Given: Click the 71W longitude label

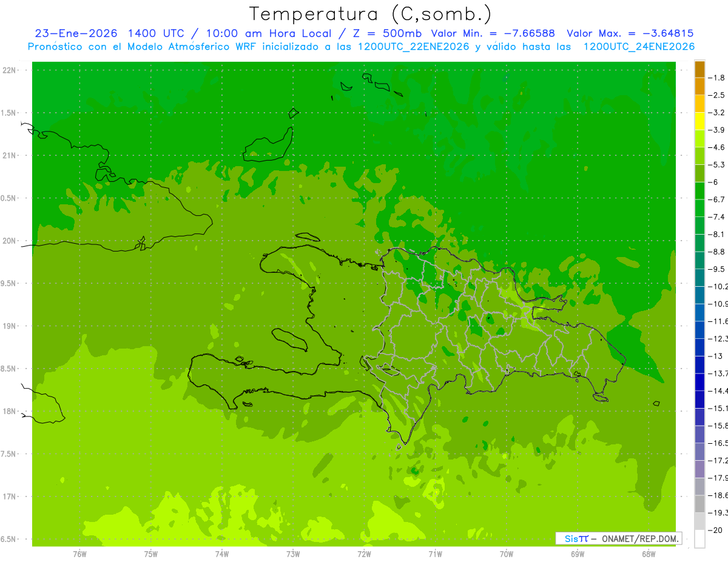Looking at the screenshot, I should [x=435, y=554].
